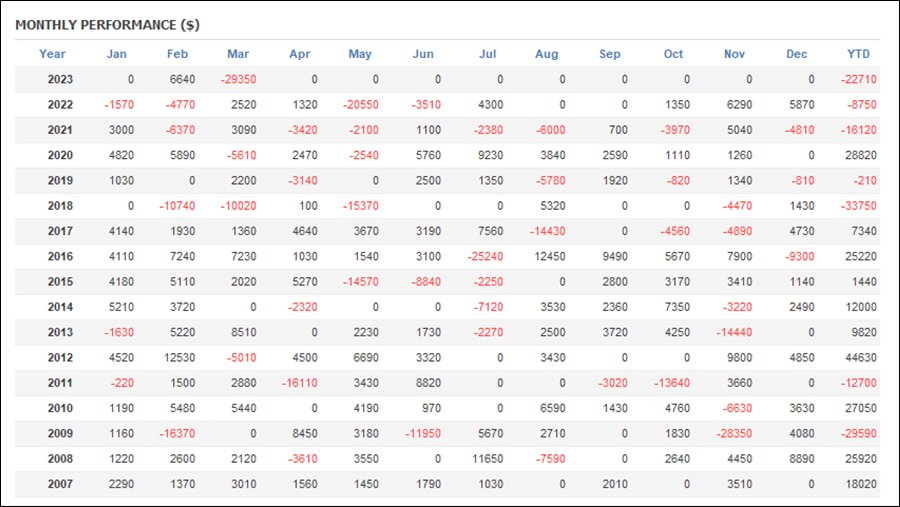Click the 12450 value in 2016 August

(x=550, y=256)
